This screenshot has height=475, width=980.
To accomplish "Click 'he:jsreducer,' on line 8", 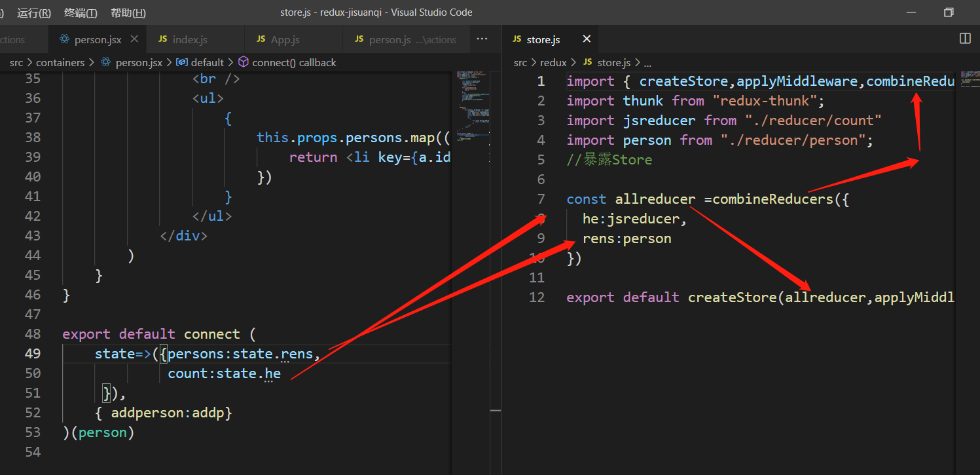I will (x=635, y=219).
